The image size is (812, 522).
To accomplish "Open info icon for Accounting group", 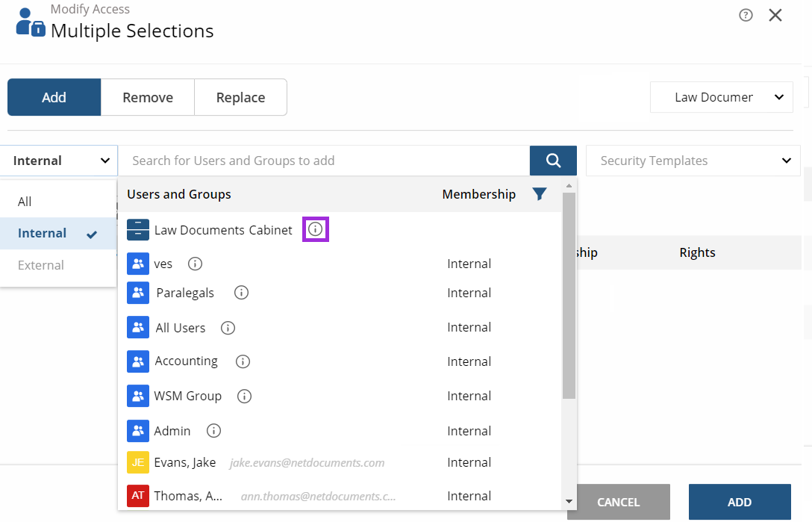I will (x=243, y=361).
